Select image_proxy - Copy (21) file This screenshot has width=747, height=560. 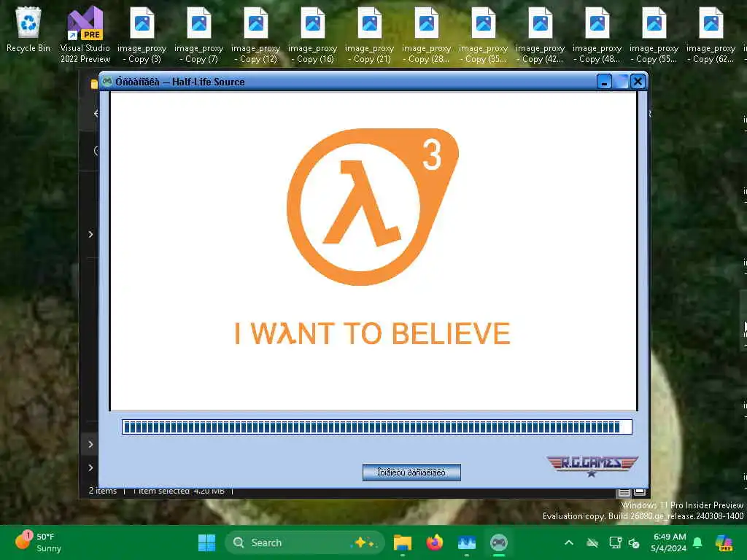tap(370, 35)
